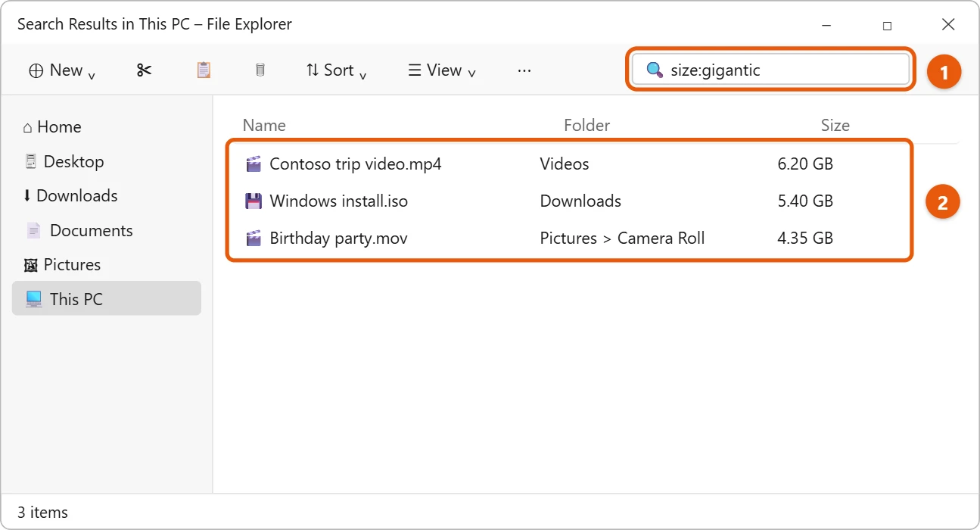Screen dimensions: 980x530
Task: Click the 4.35 GB size value
Action: point(805,238)
